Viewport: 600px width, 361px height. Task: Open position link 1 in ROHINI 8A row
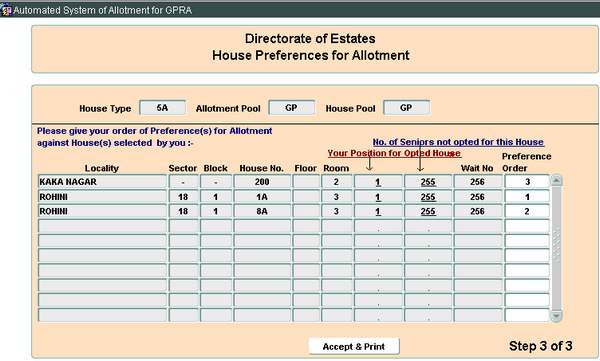[x=378, y=212]
